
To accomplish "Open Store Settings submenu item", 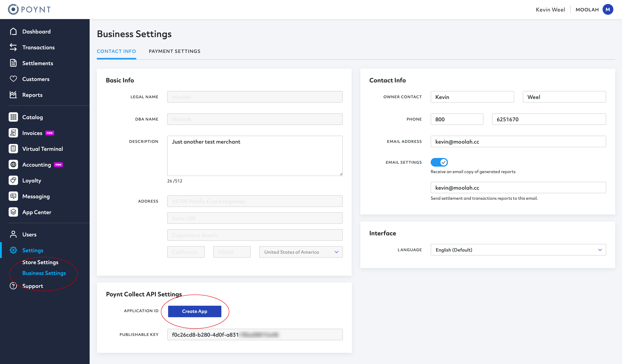I will coord(40,262).
